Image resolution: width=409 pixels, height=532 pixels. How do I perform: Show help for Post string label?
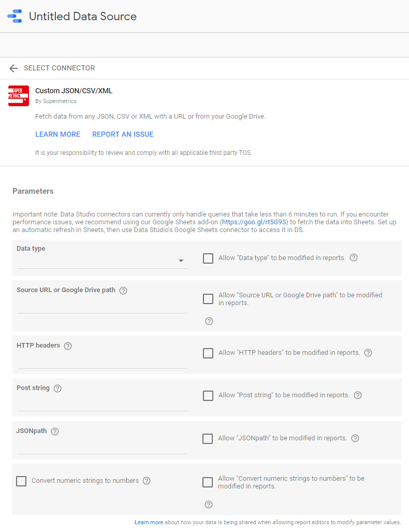click(x=57, y=389)
